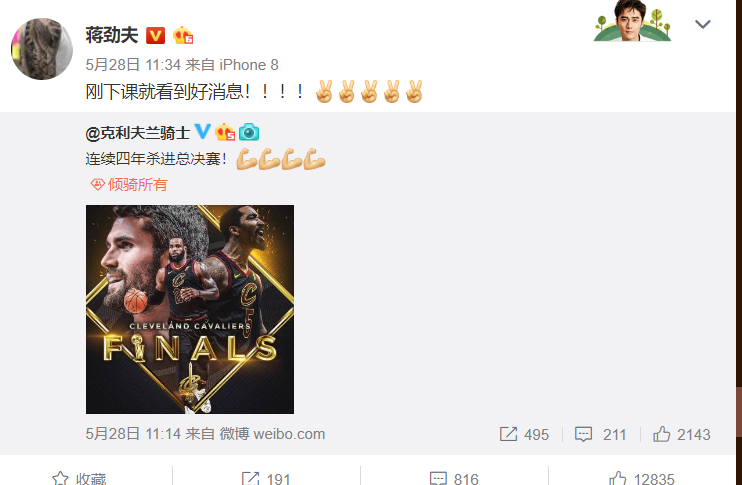Click the diamond icon before 倾骑所有
Screen dimensions: 742x485
[x=97, y=185]
